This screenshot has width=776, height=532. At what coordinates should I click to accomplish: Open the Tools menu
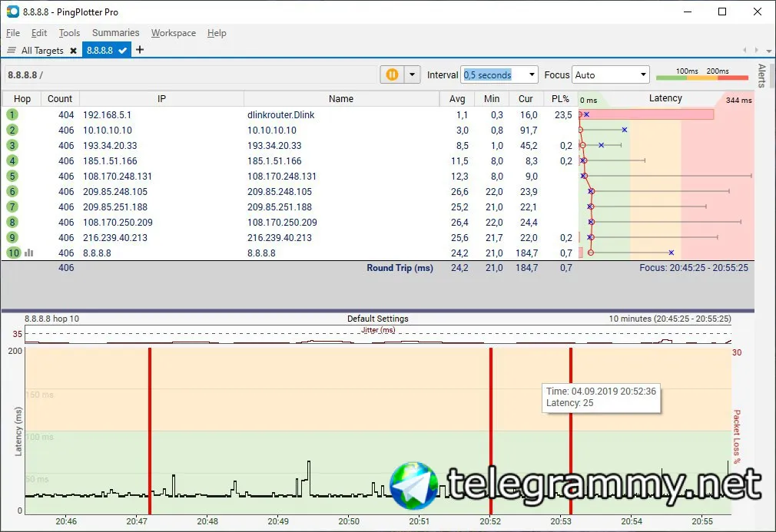click(x=69, y=33)
